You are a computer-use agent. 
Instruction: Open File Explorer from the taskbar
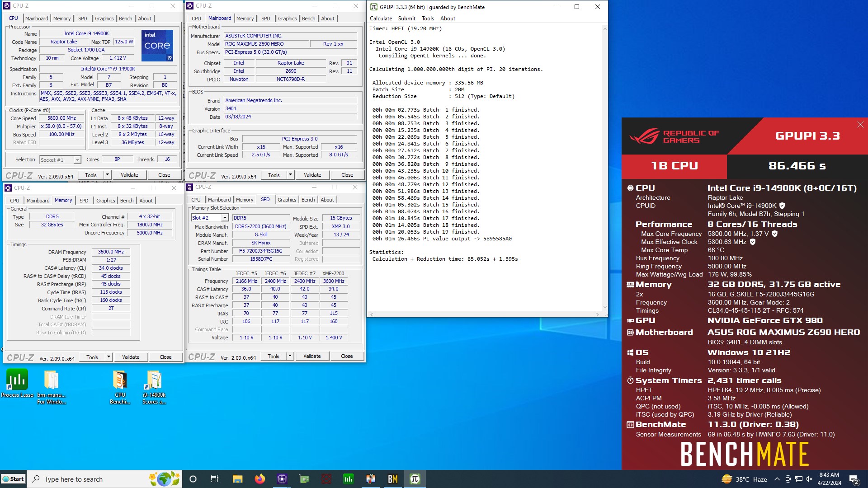(237, 479)
